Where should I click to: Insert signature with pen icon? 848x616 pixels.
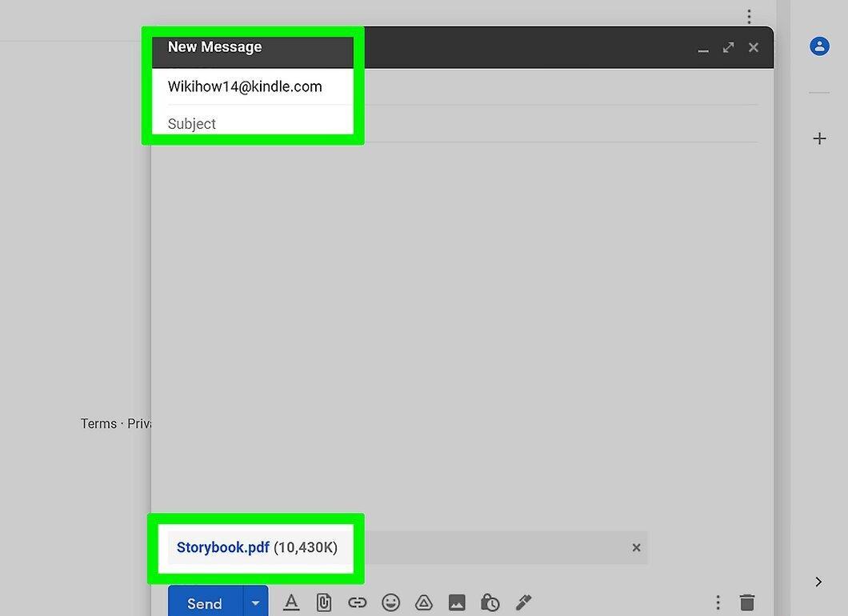coord(523,602)
